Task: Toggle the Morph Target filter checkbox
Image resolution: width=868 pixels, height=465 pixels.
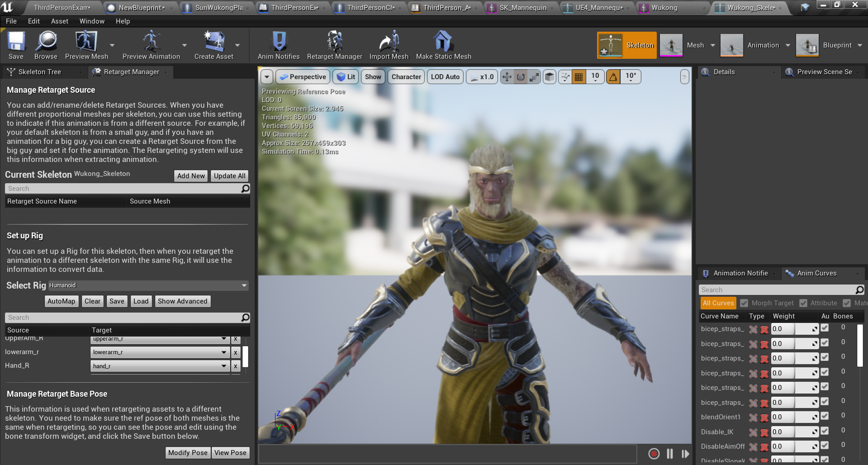Action: (744, 303)
